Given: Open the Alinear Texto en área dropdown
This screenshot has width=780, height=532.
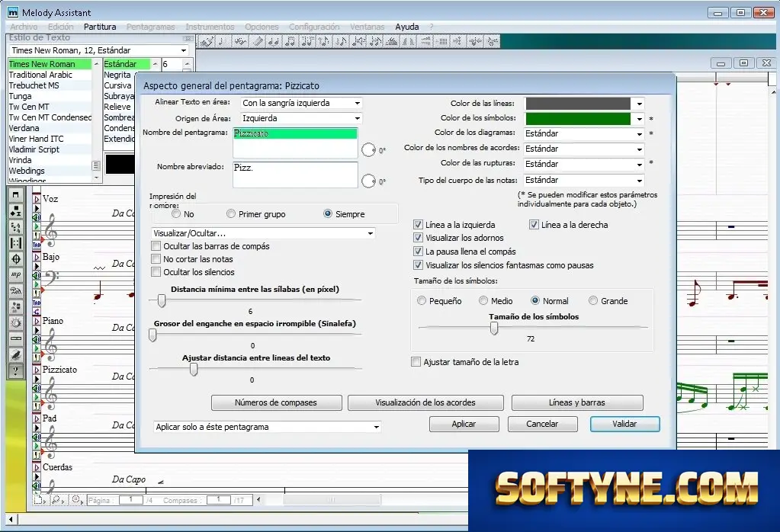Looking at the screenshot, I should click(301, 103).
